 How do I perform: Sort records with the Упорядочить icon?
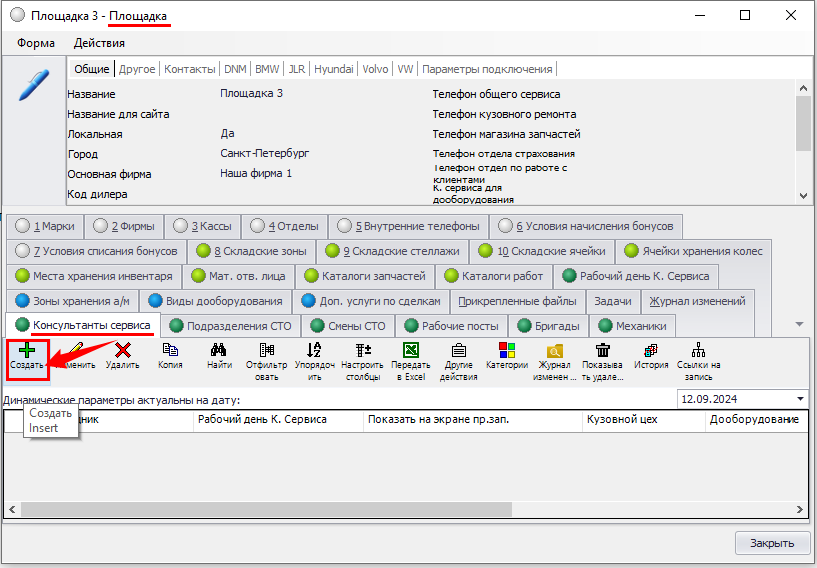click(x=314, y=350)
